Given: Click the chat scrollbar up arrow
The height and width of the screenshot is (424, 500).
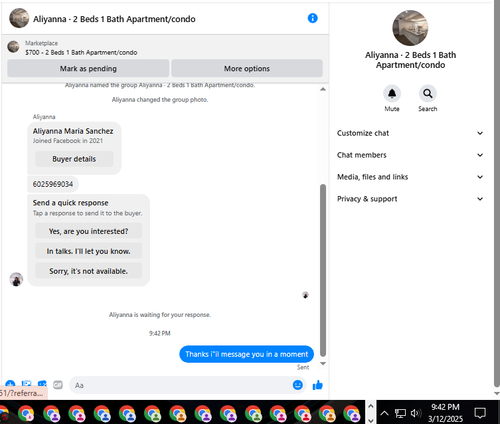Looking at the screenshot, I should pyautogui.click(x=323, y=89).
